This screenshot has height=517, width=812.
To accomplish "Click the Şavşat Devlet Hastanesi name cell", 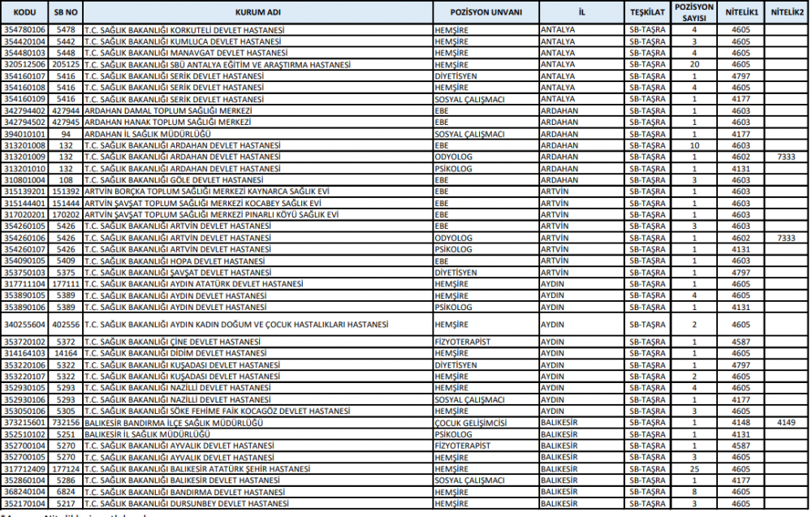I will (258, 273).
